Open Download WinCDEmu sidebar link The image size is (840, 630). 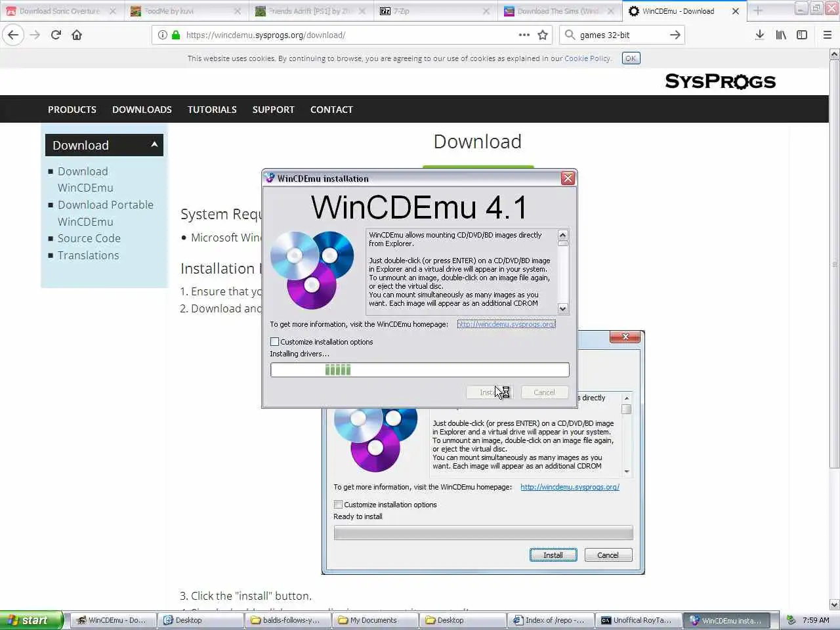point(85,179)
